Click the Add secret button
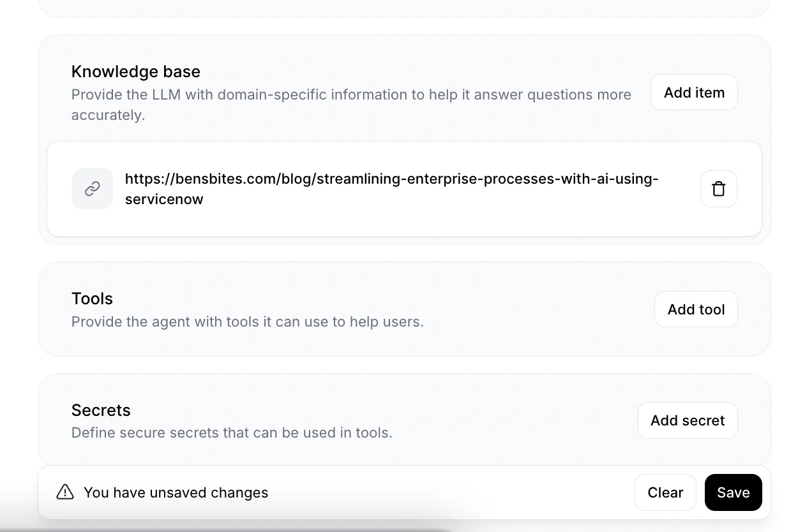Image resolution: width=798 pixels, height=532 pixels. tap(688, 420)
